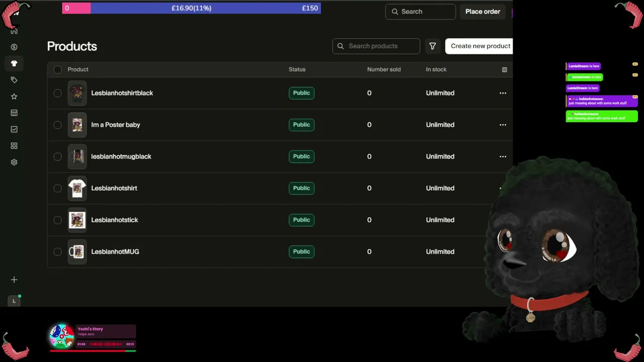Open the three-dot menu for Lesbianhotshirtblack
The height and width of the screenshot is (362, 644).
click(503, 93)
